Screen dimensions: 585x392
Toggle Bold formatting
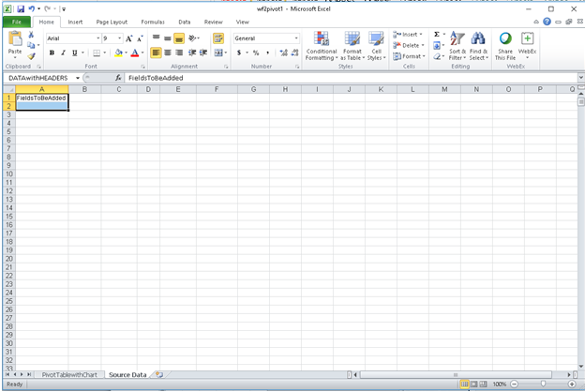point(52,53)
